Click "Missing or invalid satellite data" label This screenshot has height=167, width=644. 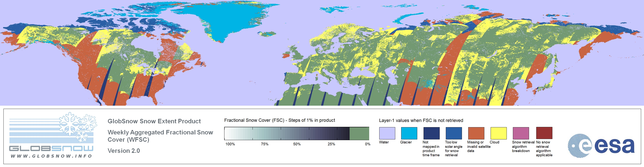pyautogui.click(x=479, y=146)
